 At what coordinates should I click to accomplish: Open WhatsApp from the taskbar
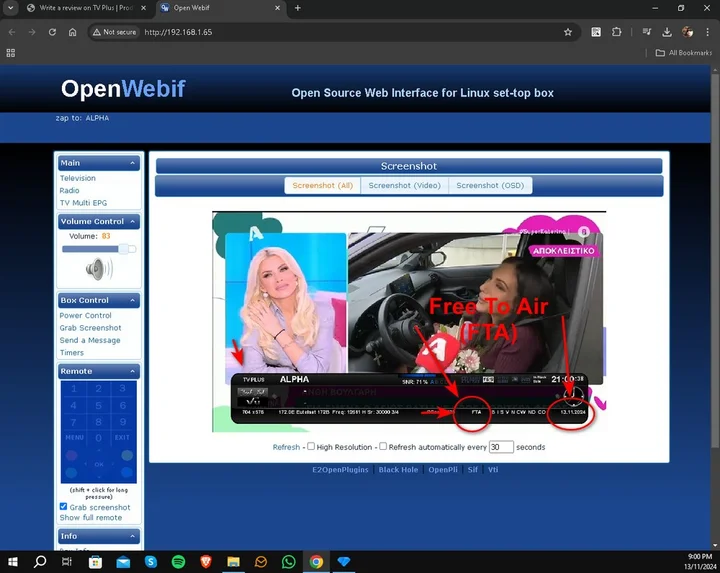pyautogui.click(x=289, y=562)
